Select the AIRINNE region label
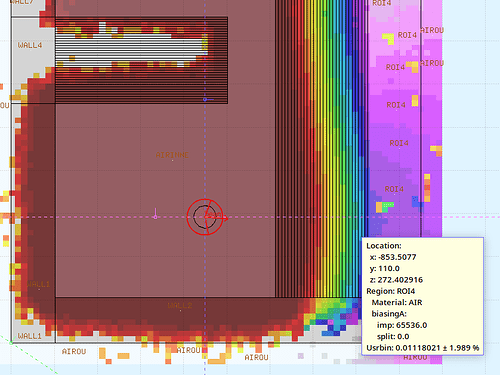Image resolution: width=500 pixels, height=375 pixels. (172, 155)
